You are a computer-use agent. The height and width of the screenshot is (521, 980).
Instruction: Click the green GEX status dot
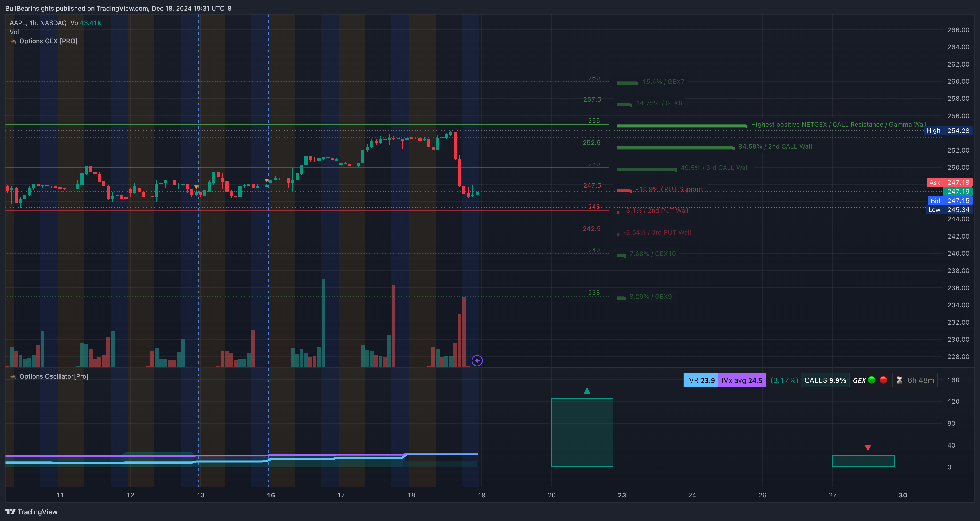click(x=872, y=380)
